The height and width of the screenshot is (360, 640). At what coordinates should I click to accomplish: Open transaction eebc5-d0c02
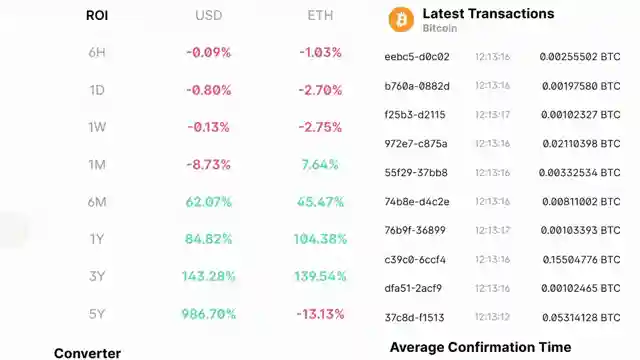417,57
